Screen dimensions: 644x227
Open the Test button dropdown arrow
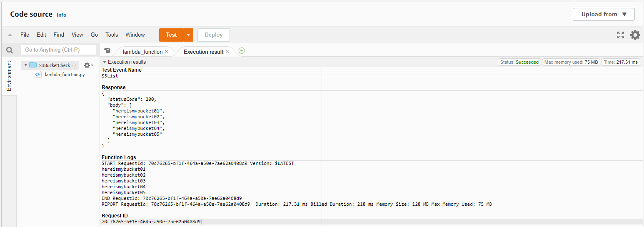tap(188, 35)
